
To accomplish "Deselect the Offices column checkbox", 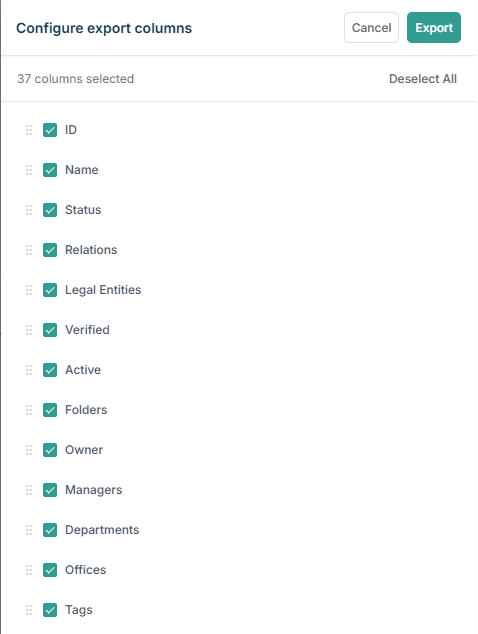I will (50, 571).
